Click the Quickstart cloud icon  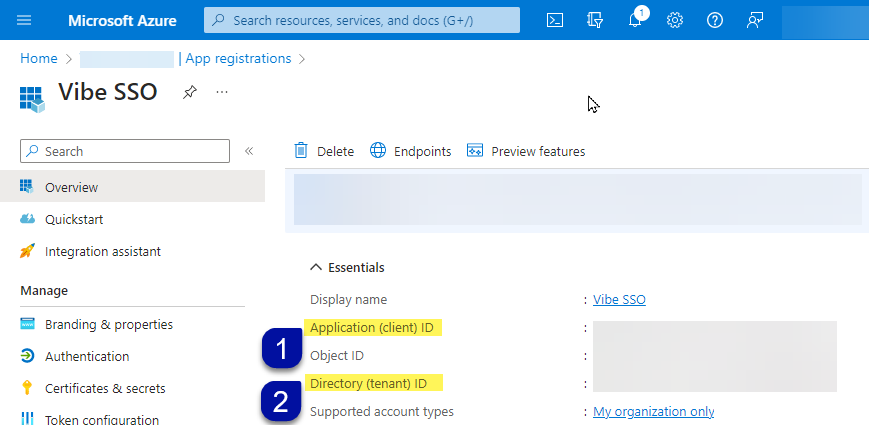point(27,219)
